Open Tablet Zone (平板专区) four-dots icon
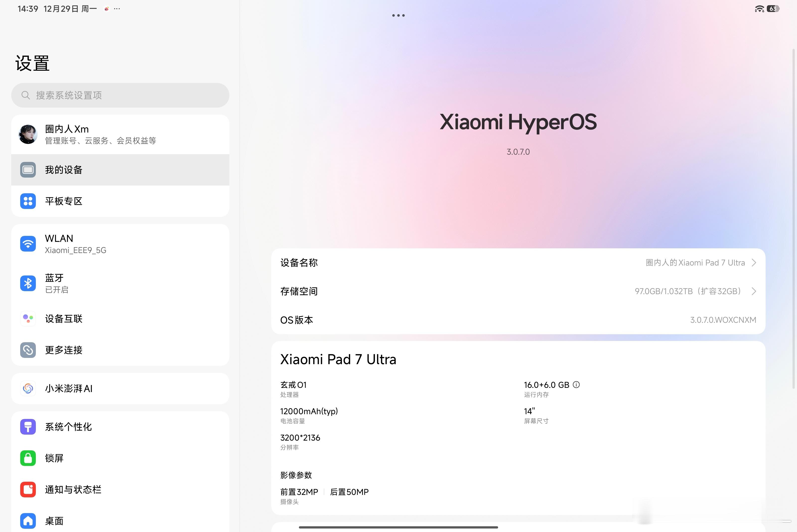 click(x=28, y=201)
